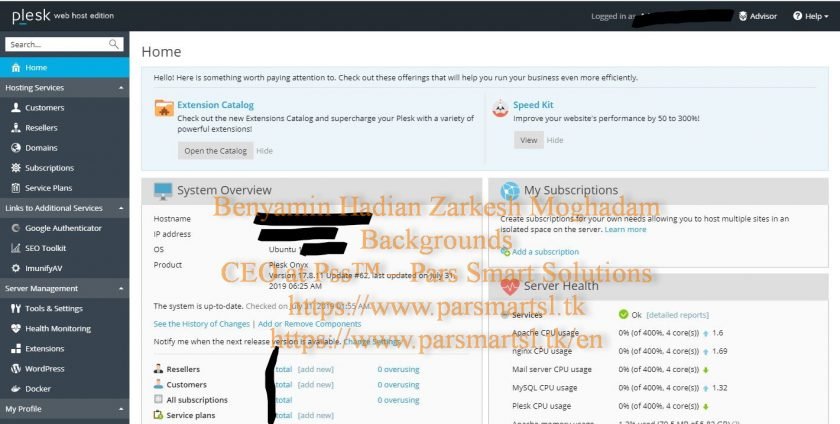Image resolution: width=840 pixels, height=424 pixels.
Task: Click the Speed Kit View button
Action: click(528, 140)
